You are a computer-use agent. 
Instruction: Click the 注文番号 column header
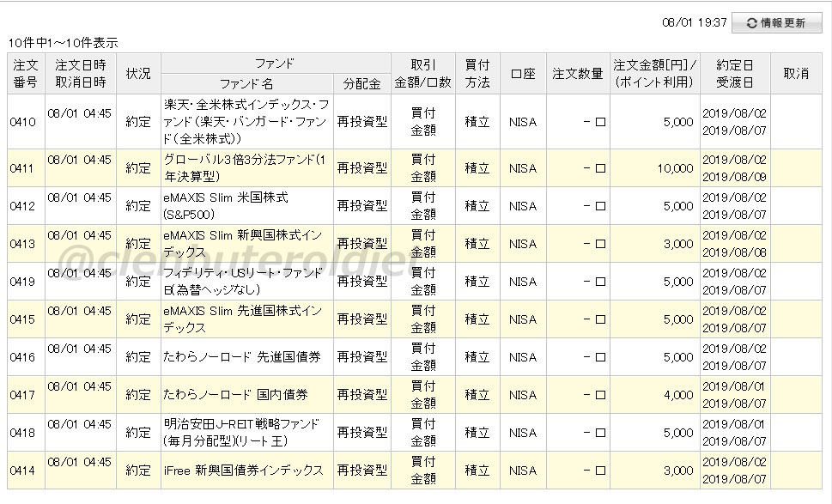[26, 74]
